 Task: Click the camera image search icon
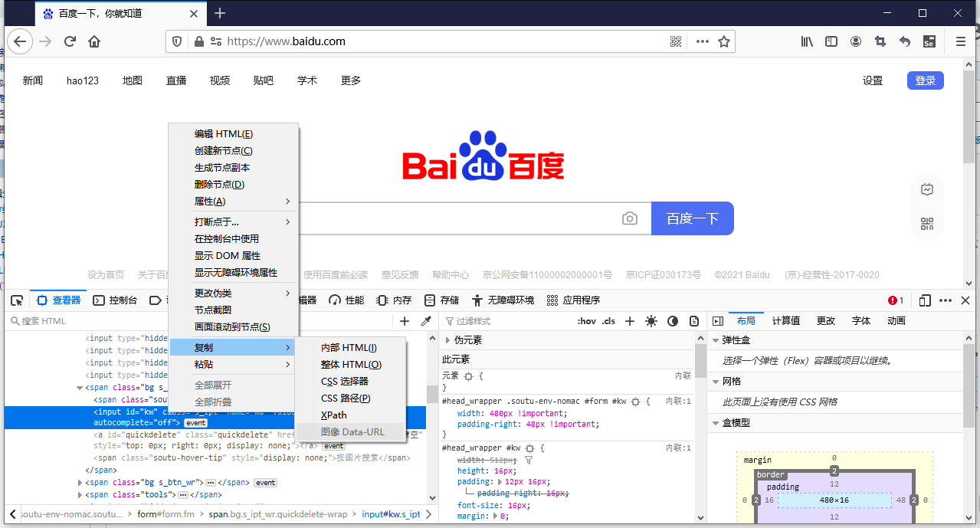coord(630,218)
